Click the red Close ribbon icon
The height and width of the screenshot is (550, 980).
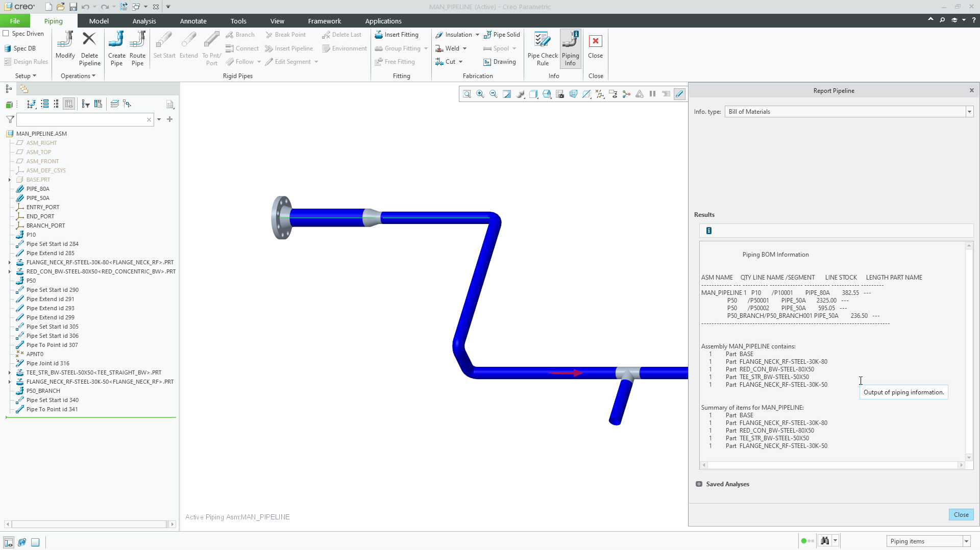coord(595,41)
